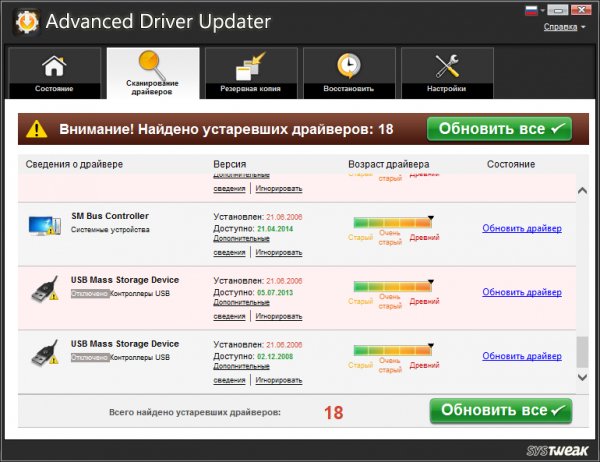Click the house icon on Состояние tab
600x462 pixels.
[x=54, y=65]
